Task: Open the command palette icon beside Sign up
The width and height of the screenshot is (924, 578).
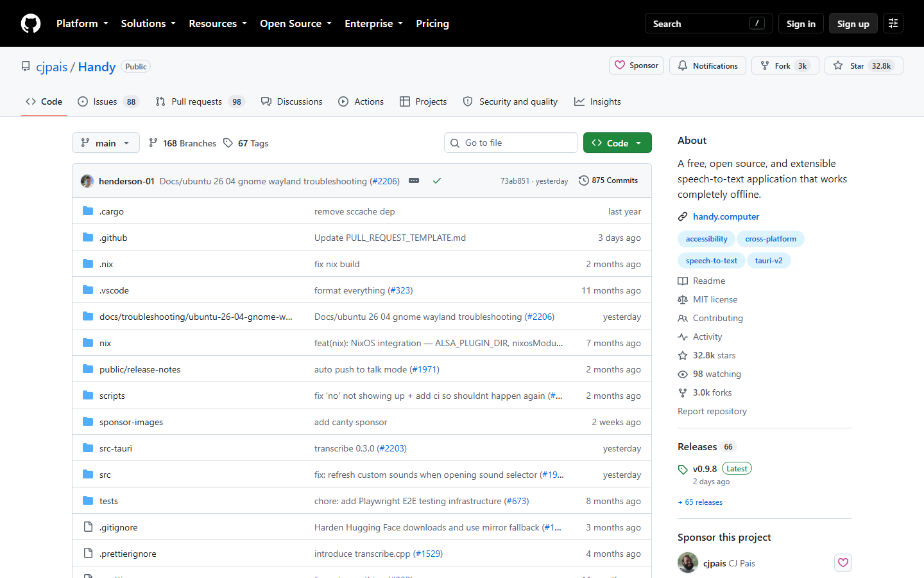Action: point(893,24)
